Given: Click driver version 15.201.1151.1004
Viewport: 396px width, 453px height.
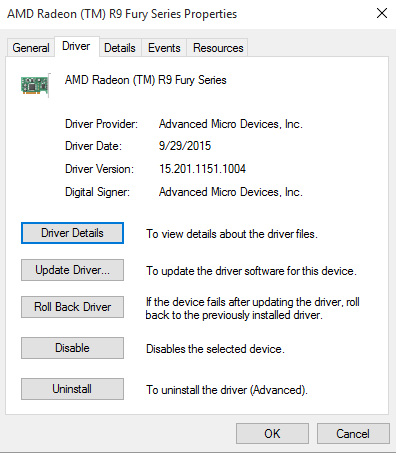Looking at the screenshot, I should 202,169.
